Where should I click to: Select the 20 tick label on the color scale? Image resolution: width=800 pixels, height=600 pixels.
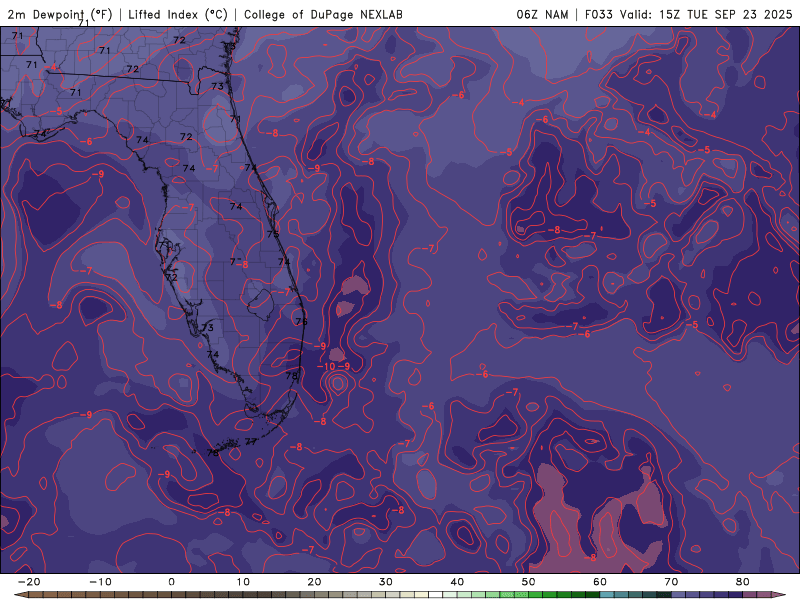coord(314,582)
